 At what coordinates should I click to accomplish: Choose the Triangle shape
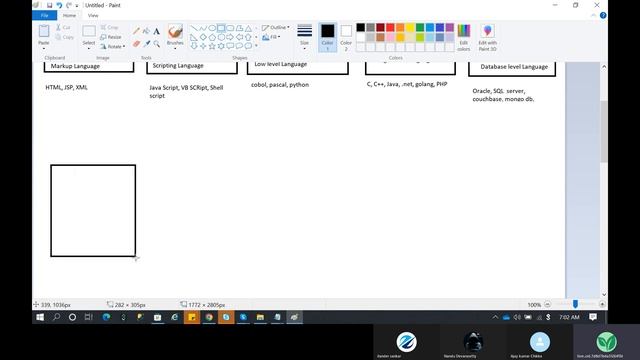pos(248,28)
